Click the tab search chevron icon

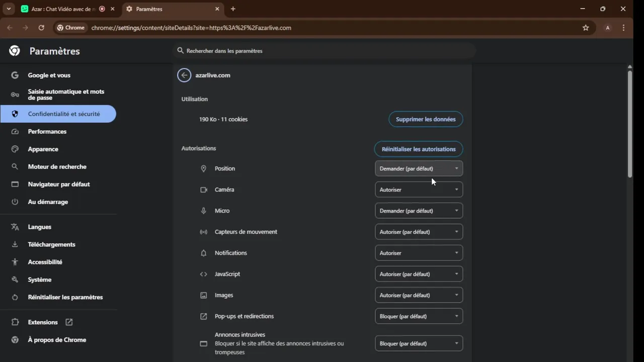[x=9, y=9]
